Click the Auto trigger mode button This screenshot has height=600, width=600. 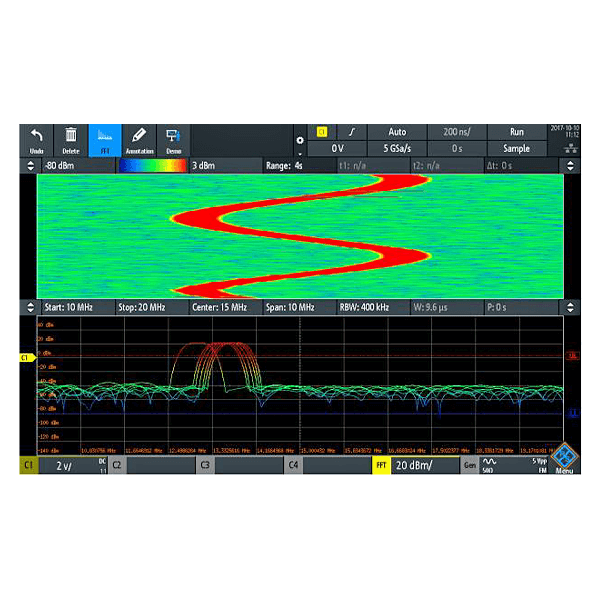397,132
